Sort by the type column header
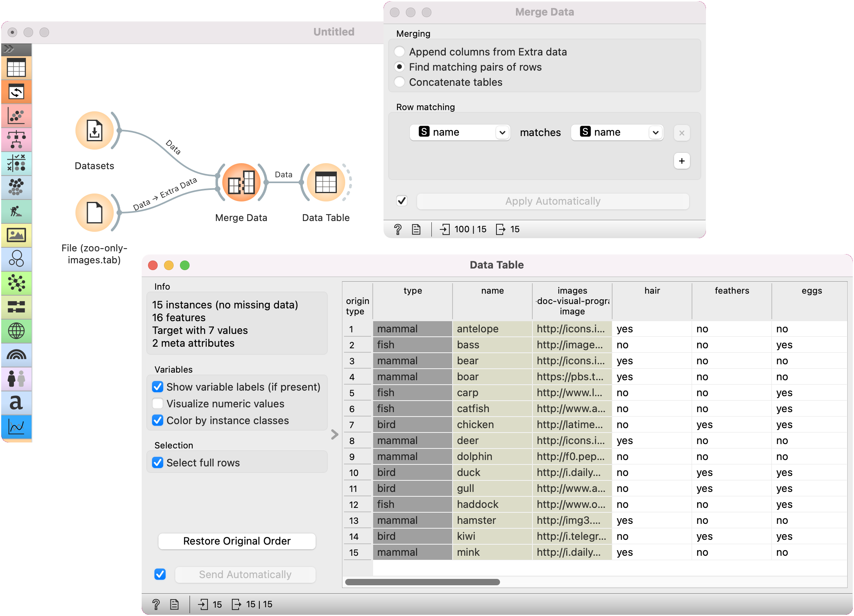 point(413,301)
